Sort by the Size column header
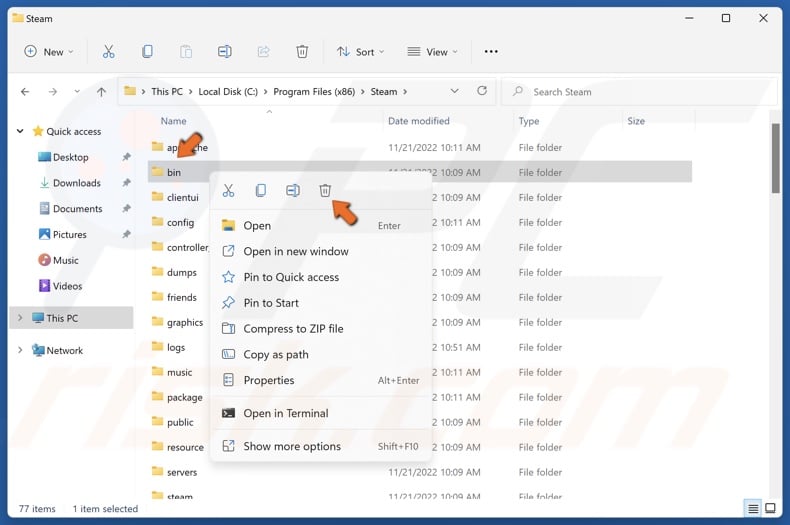This screenshot has width=790, height=525. [x=636, y=121]
